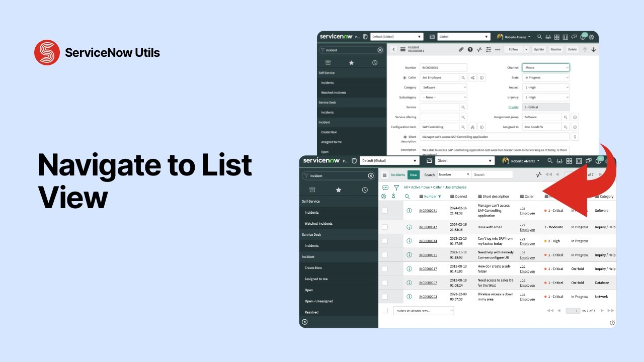This screenshot has width=644, height=362.
Task: Open Default [Global] picker in list window
Action: pyautogui.click(x=390, y=161)
